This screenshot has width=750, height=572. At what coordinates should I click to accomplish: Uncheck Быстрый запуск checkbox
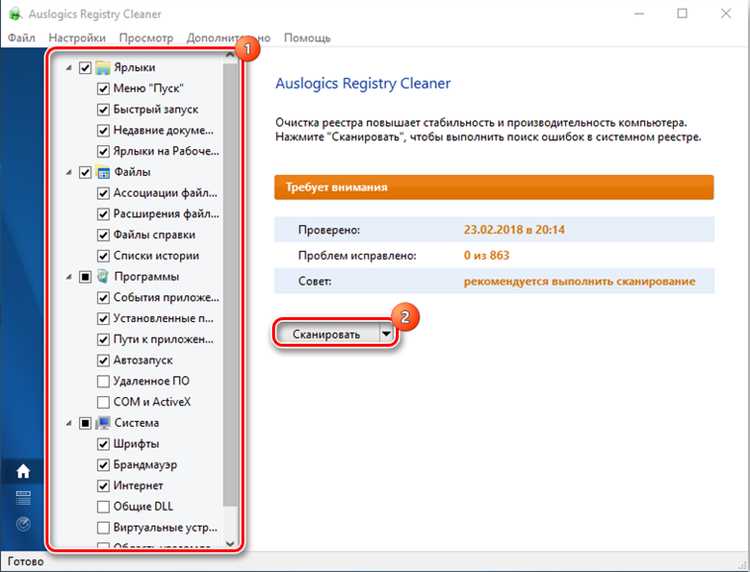click(103, 110)
